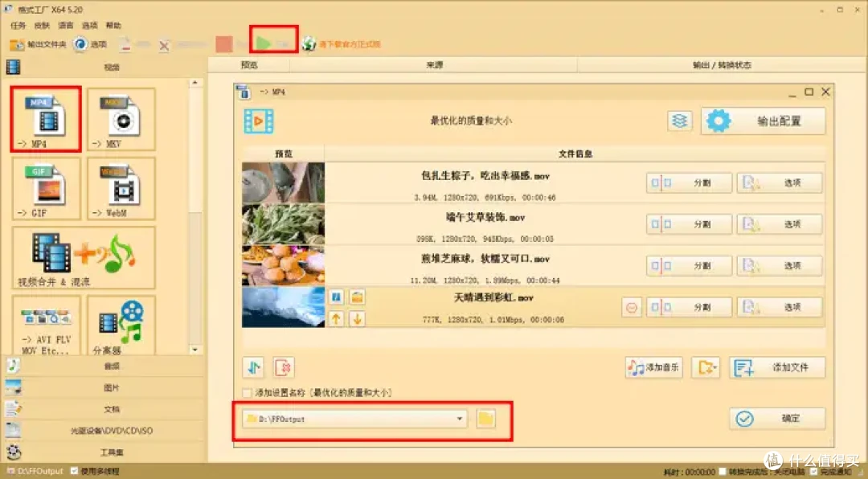Open the 分离器 splitter tool
Image resolution: width=868 pixels, height=479 pixels.
click(x=121, y=325)
